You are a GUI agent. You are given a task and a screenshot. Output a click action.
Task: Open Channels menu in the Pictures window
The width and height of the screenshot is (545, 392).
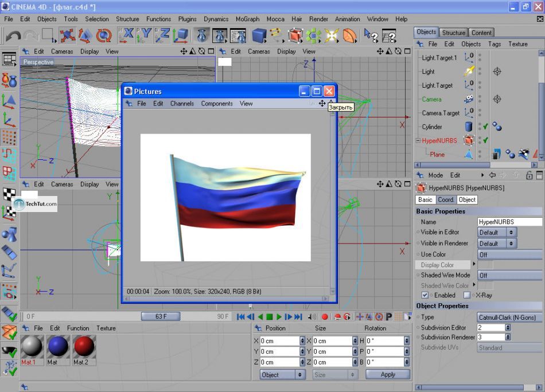coord(182,104)
